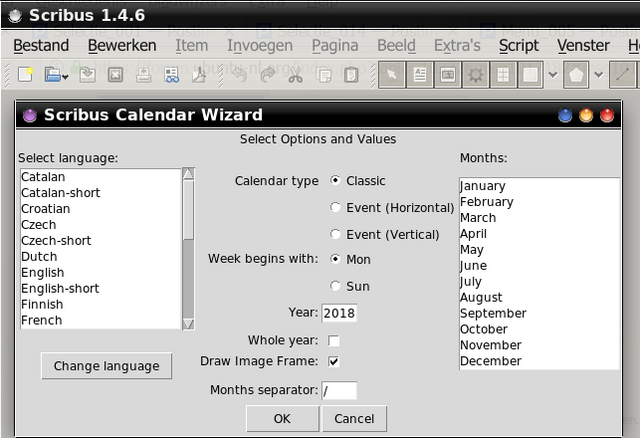Select the Insert Render Frame gear tool

coord(476,75)
